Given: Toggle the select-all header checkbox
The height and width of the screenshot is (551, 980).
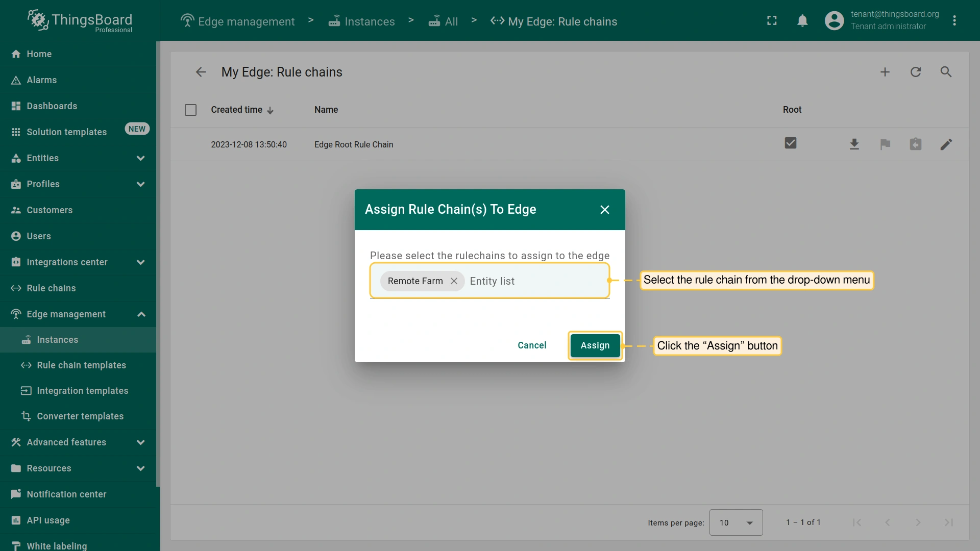Looking at the screenshot, I should click(x=190, y=110).
